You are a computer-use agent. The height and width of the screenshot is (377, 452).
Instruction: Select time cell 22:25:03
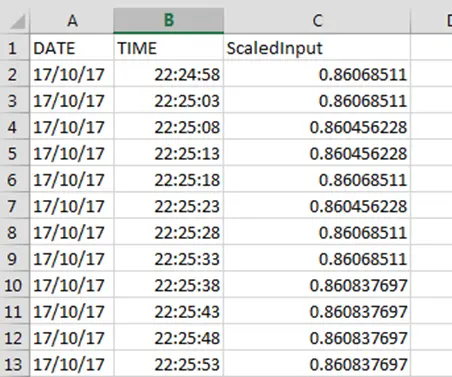pos(169,100)
